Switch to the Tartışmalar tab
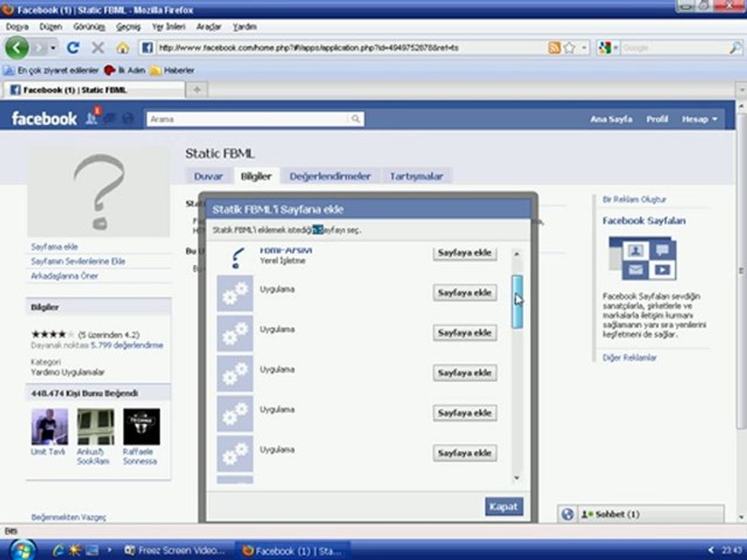Screen dimensions: 747x560 point(416,177)
